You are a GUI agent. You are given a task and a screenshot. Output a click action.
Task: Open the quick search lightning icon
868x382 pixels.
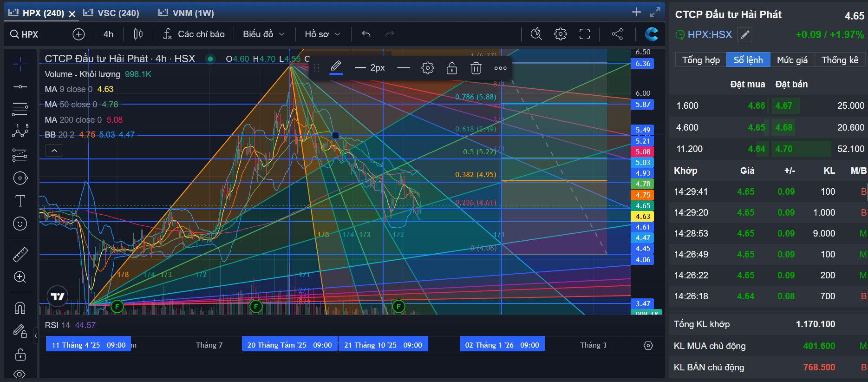(536, 33)
